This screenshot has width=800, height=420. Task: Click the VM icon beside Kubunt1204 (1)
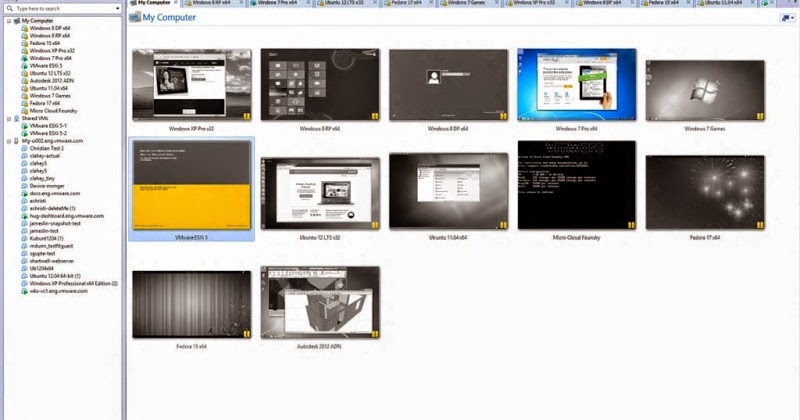click(24, 238)
